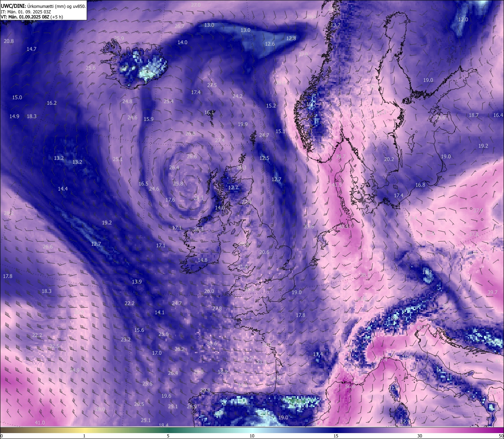Click the map value 20.8
504x439 pixels.
[9, 41]
